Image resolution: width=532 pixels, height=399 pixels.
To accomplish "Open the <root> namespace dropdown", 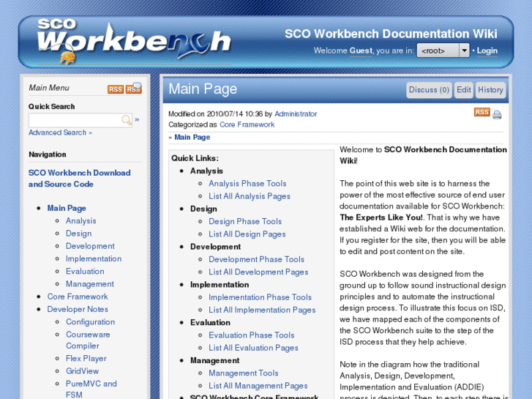I will tap(443, 51).
